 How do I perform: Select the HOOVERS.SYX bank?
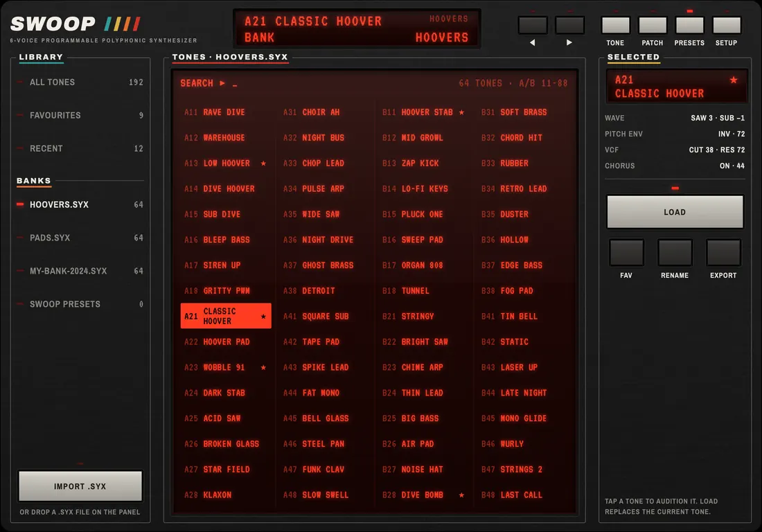point(80,204)
